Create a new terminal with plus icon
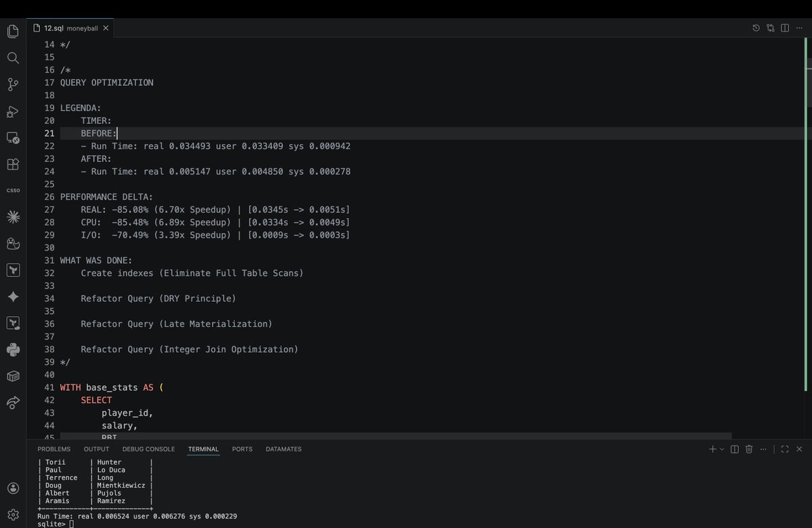 coord(712,449)
